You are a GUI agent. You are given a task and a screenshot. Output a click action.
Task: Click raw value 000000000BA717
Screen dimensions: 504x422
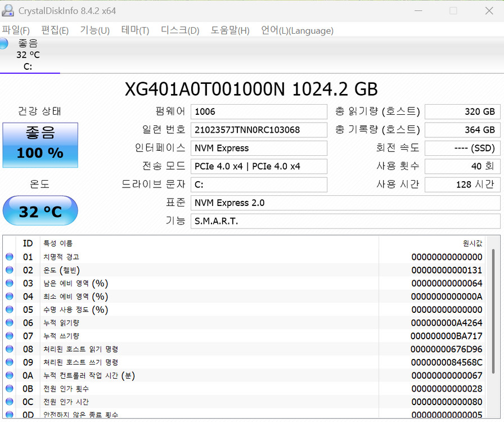coord(447,336)
